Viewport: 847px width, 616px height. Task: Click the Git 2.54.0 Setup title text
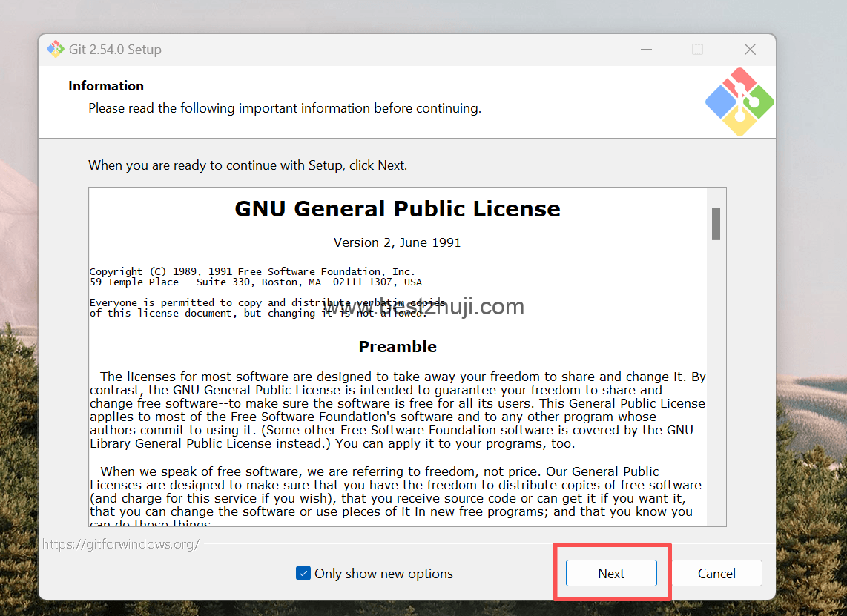pyautogui.click(x=115, y=49)
